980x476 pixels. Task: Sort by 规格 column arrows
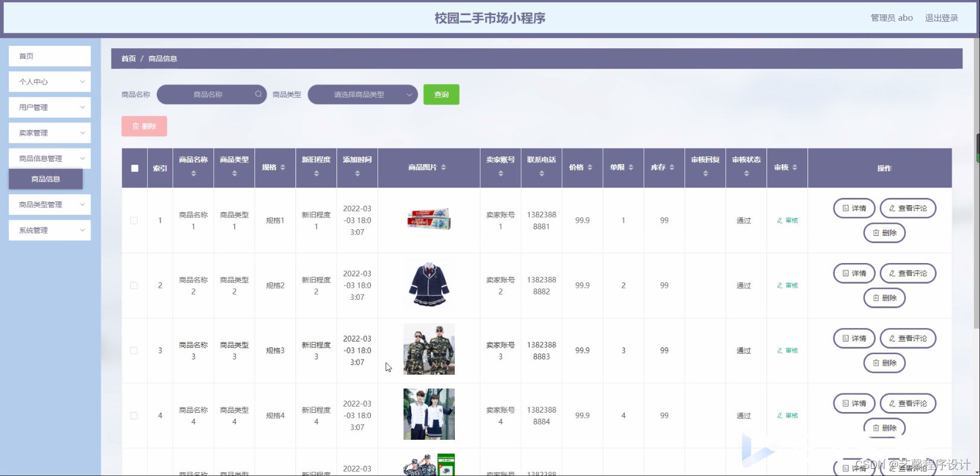tap(283, 167)
